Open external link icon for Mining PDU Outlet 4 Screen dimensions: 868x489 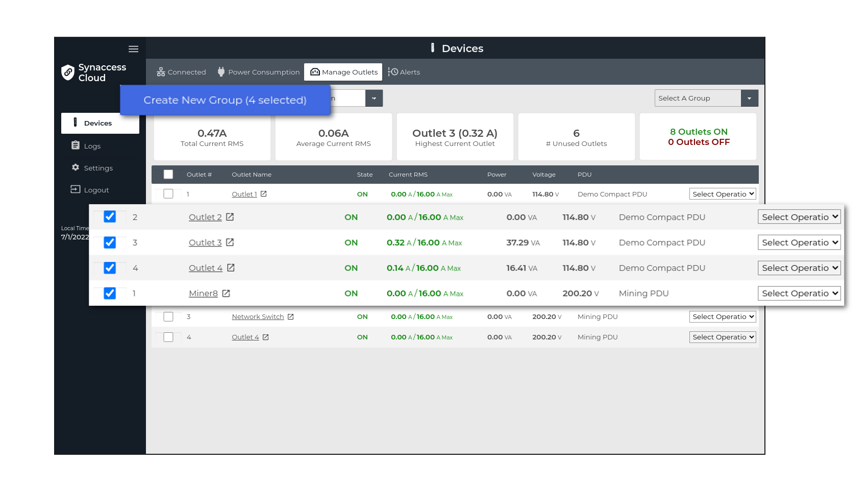click(x=266, y=337)
